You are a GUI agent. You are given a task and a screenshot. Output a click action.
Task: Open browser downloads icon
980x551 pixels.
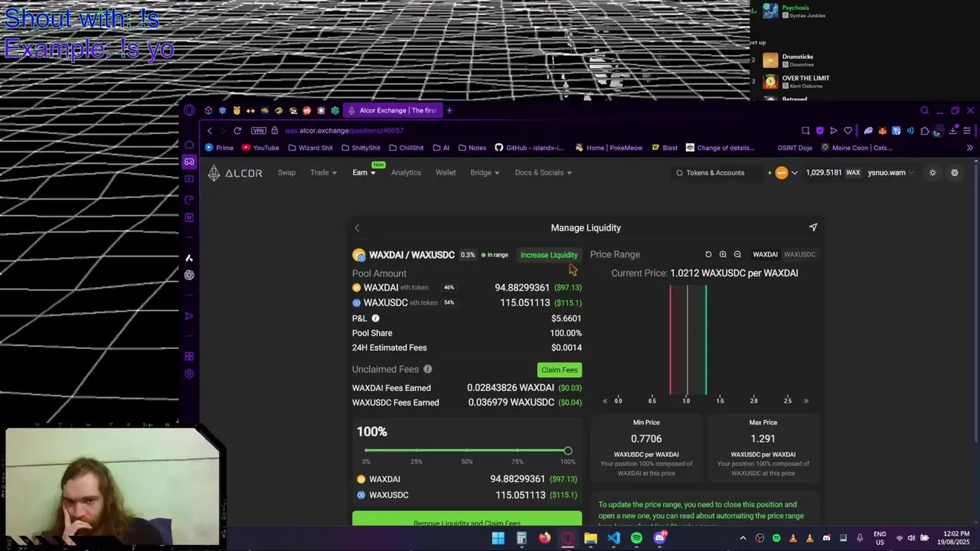952,131
